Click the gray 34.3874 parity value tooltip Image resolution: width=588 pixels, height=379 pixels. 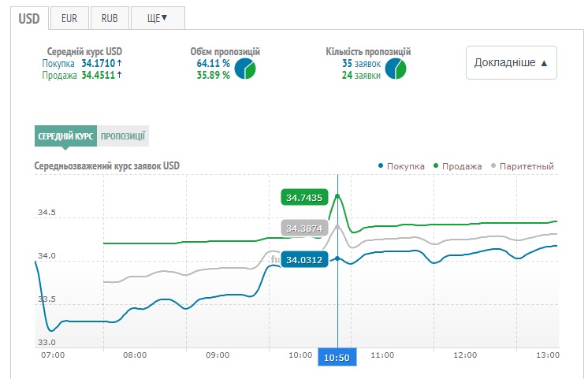click(303, 229)
